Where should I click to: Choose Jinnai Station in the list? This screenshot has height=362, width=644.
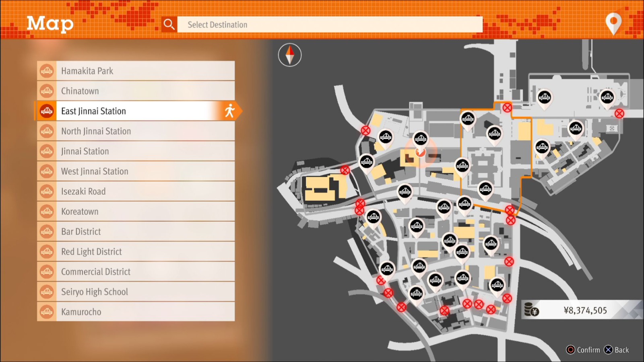[x=136, y=151]
